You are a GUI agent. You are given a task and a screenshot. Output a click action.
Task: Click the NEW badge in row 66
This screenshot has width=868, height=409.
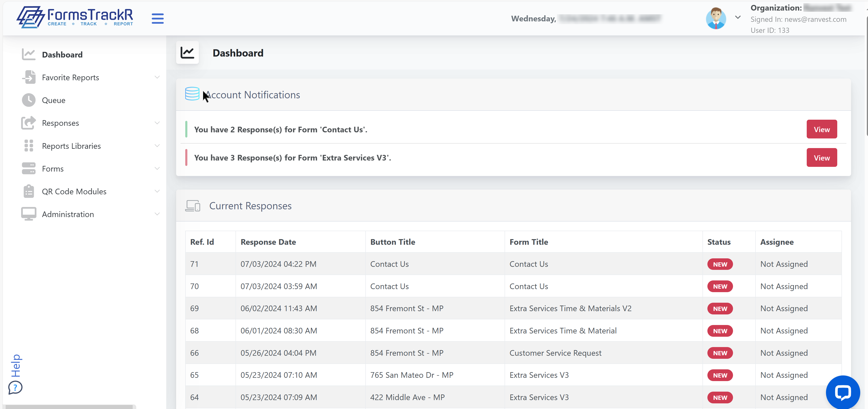(x=720, y=353)
